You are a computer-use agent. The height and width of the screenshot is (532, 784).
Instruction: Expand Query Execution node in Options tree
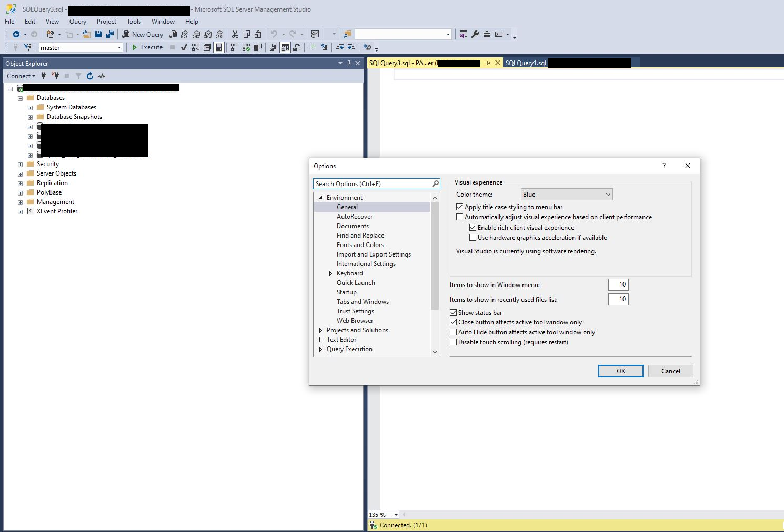click(x=320, y=349)
